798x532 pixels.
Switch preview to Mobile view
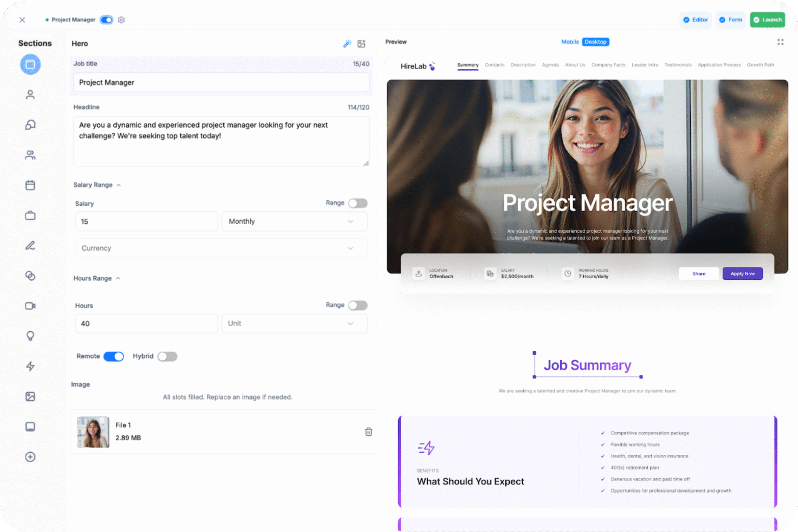(570, 42)
